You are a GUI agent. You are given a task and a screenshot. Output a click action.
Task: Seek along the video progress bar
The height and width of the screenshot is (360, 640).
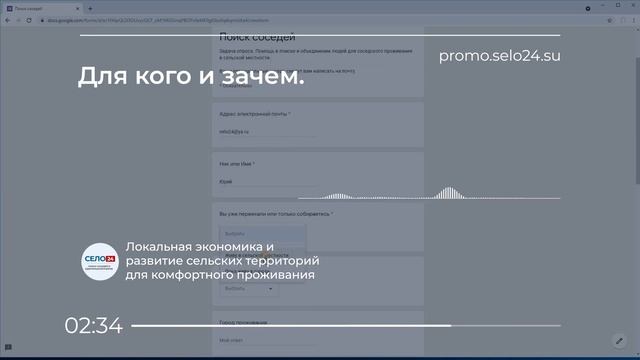(346, 326)
